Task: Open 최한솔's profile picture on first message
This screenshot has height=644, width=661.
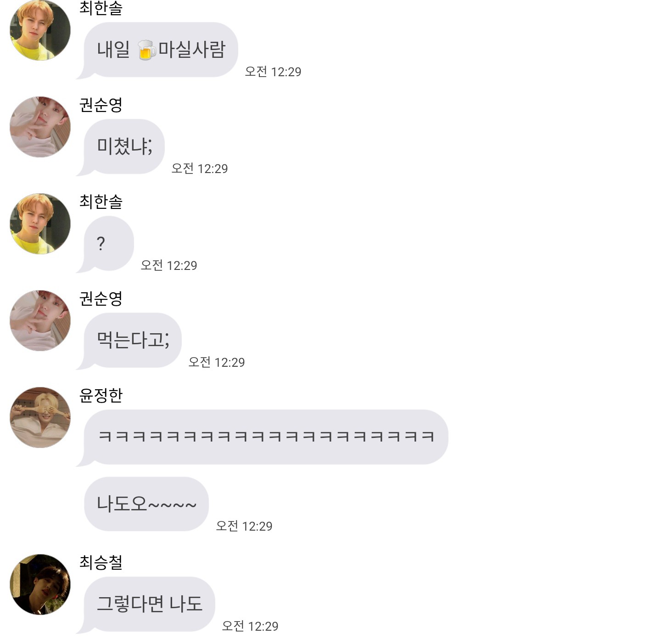Action: click(40, 30)
